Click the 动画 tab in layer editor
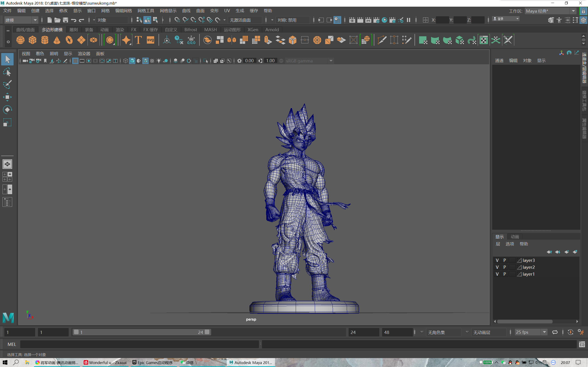Viewport: 588px width, 367px height. click(x=515, y=237)
